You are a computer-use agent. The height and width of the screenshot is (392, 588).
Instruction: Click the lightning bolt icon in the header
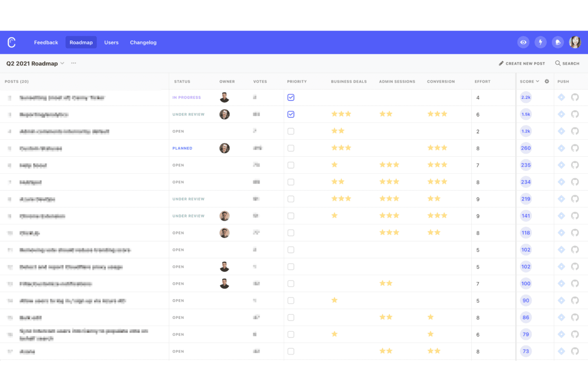(x=540, y=42)
